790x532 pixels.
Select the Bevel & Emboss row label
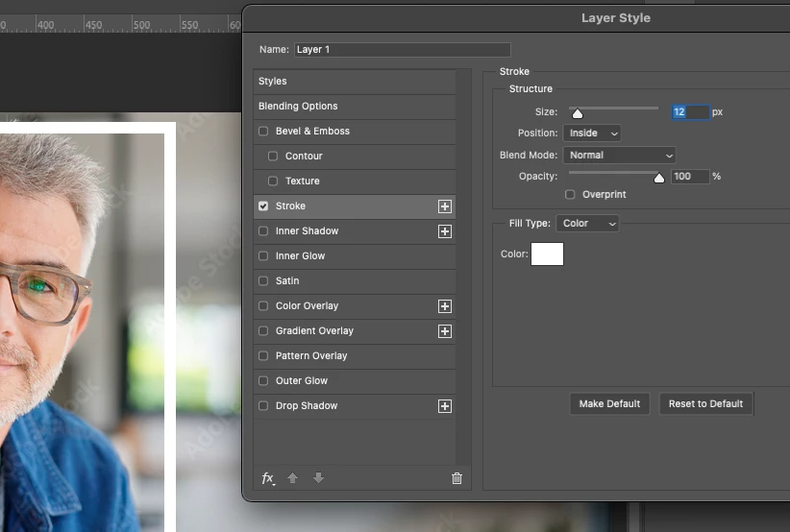click(x=312, y=131)
